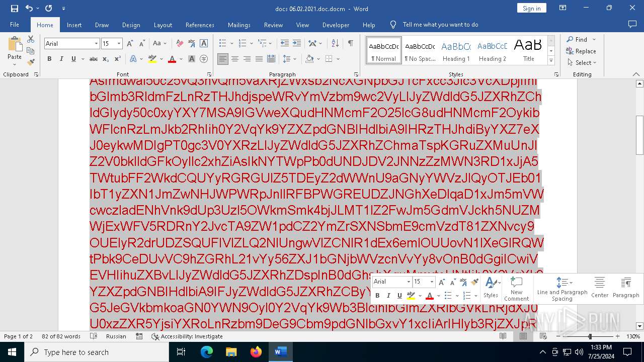Click Accessibility: Investigate in status bar
Screen dimensions: 644x362
click(x=187, y=336)
